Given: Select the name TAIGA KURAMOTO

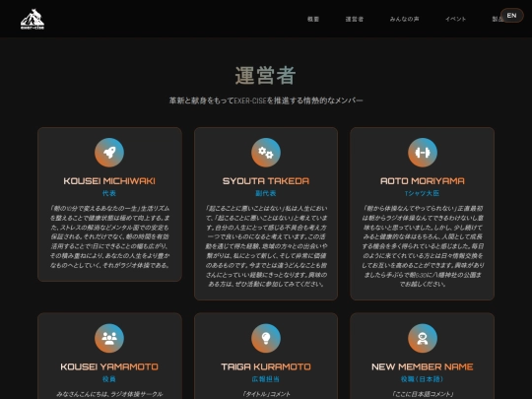Looking at the screenshot, I should click(x=266, y=366).
